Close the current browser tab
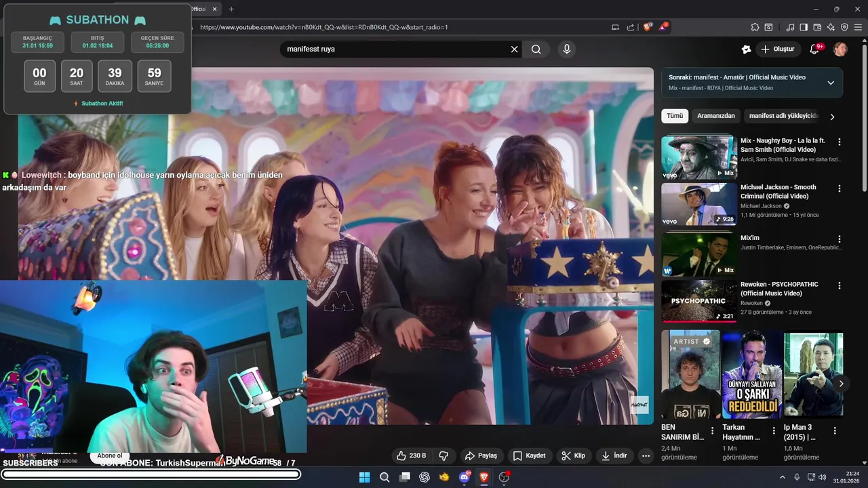The height and width of the screenshot is (488, 868). (x=215, y=9)
